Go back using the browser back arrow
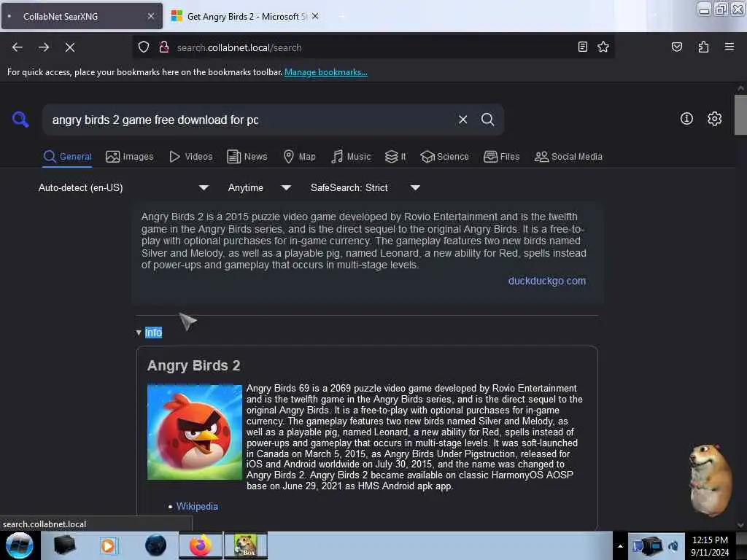Viewport: 747px width, 560px height. (x=18, y=47)
